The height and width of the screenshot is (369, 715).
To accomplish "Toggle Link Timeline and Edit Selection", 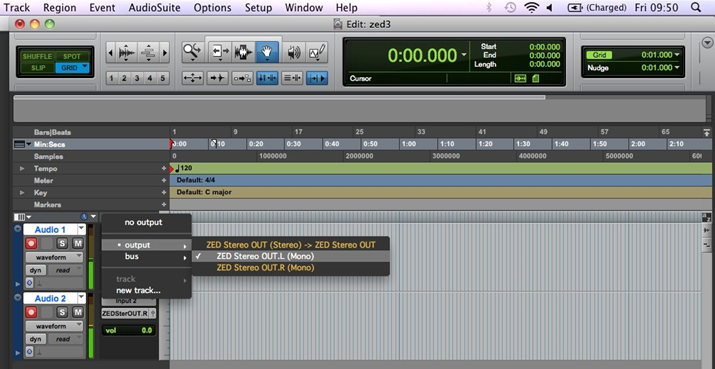I will pos(267,78).
